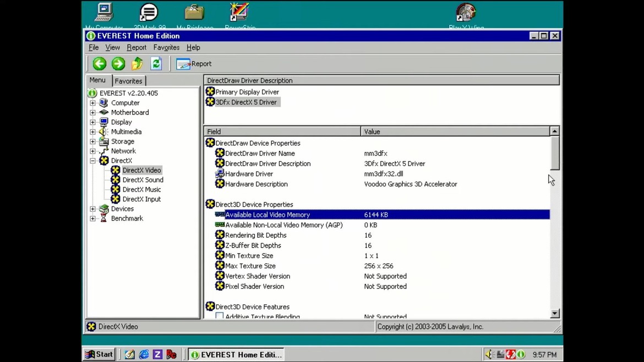644x362 pixels.
Task: Select the Hardware Driver row icon
Action: pyautogui.click(x=220, y=174)
